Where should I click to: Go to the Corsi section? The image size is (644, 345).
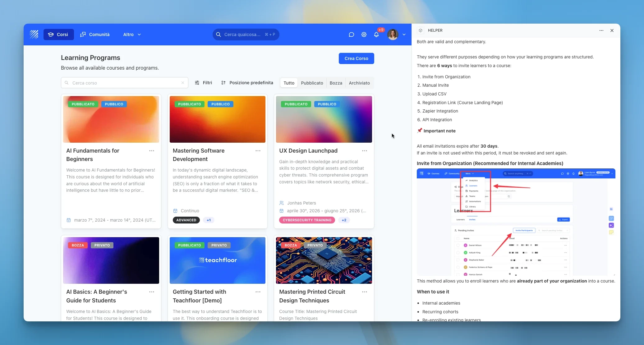point(58,34)
